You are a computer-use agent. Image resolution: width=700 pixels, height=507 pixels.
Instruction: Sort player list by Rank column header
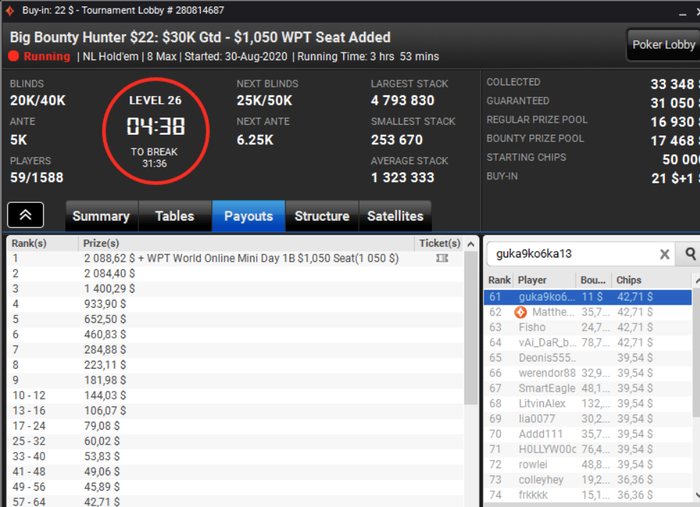[x=499, y=280]
